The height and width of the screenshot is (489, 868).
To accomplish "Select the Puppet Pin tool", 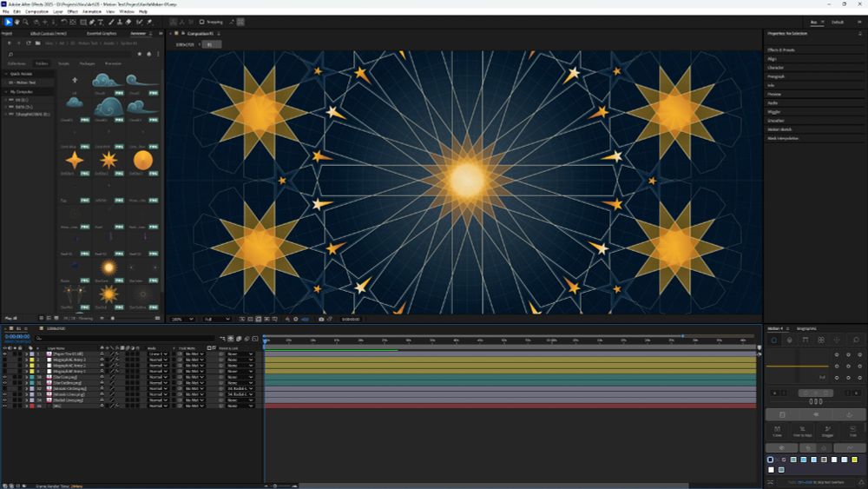I will pos(149,23).
